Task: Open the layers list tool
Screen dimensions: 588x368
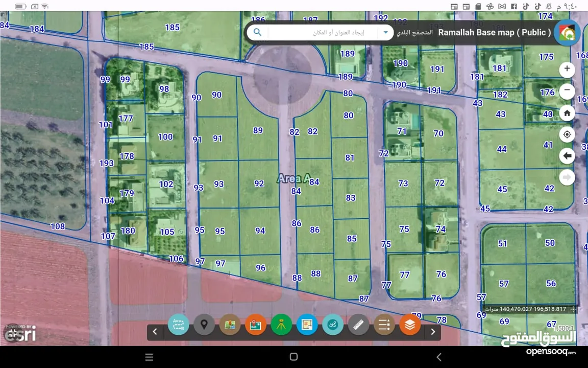Action: click(x=410, y=325)
